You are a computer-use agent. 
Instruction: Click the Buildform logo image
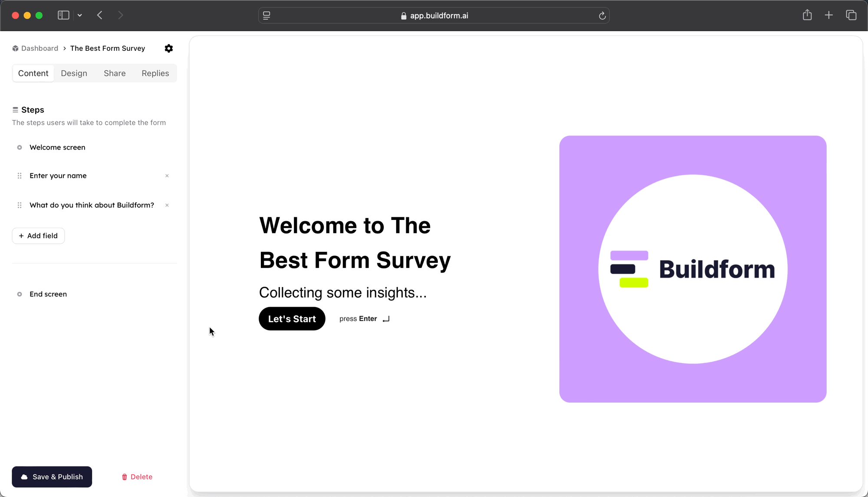693,269
